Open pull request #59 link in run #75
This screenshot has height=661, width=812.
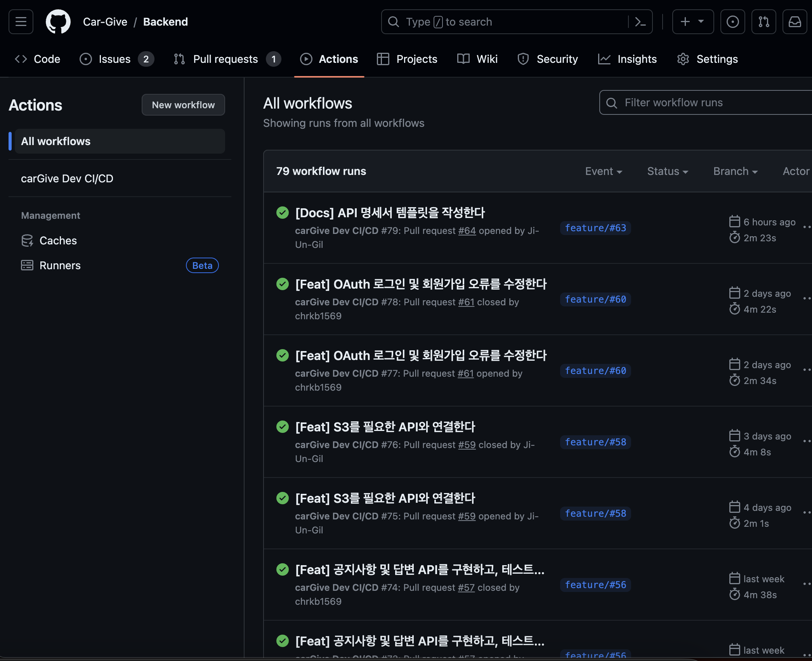467,516
